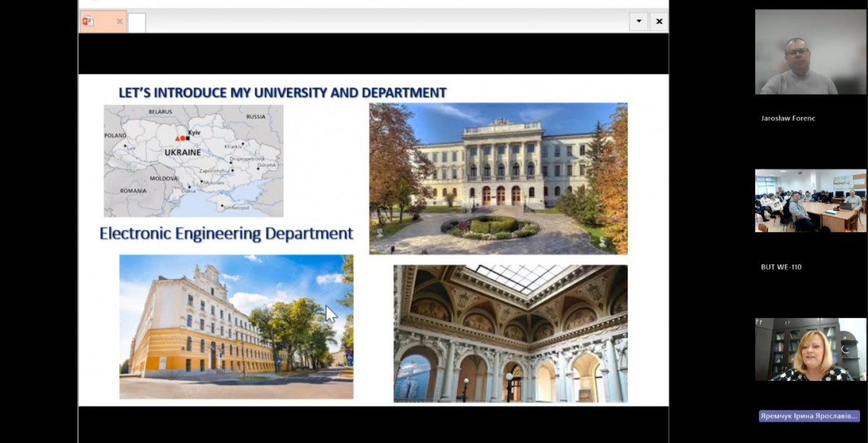The height and width of the screenshot is (443, 868).
Task: Click the Jarosław Forenc name label
Action: pos(788,118)
